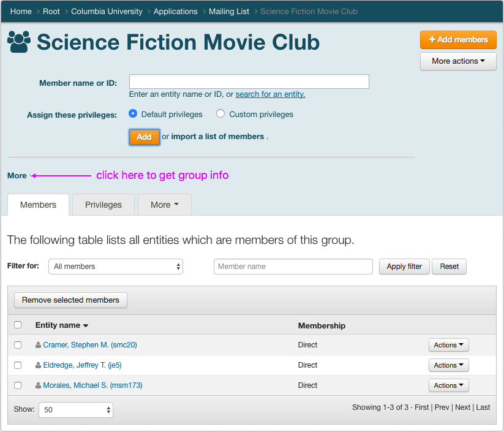Open the More tab dropdown

tap(165, 205)
